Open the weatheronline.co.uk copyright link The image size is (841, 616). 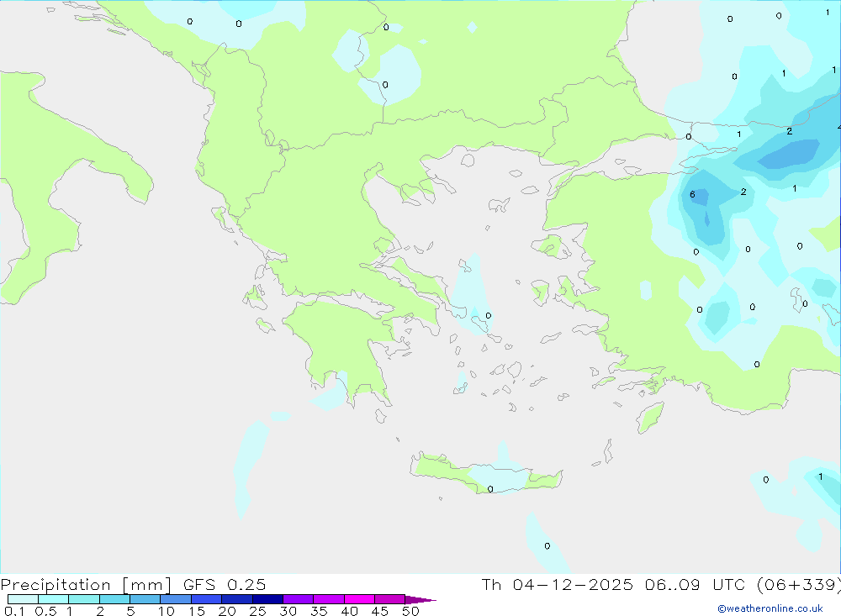pos(770,608)
